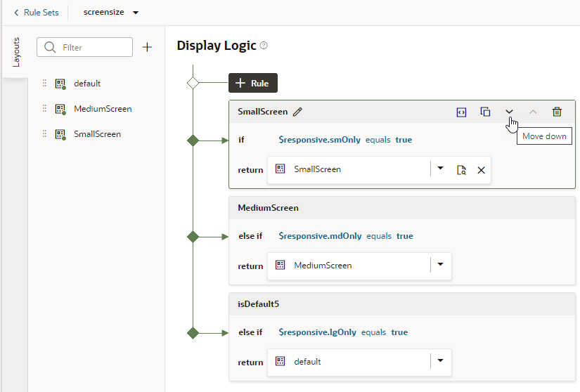
Task: Expand the MediumScreen return layout dropdown
Action: tap(441, 265)
